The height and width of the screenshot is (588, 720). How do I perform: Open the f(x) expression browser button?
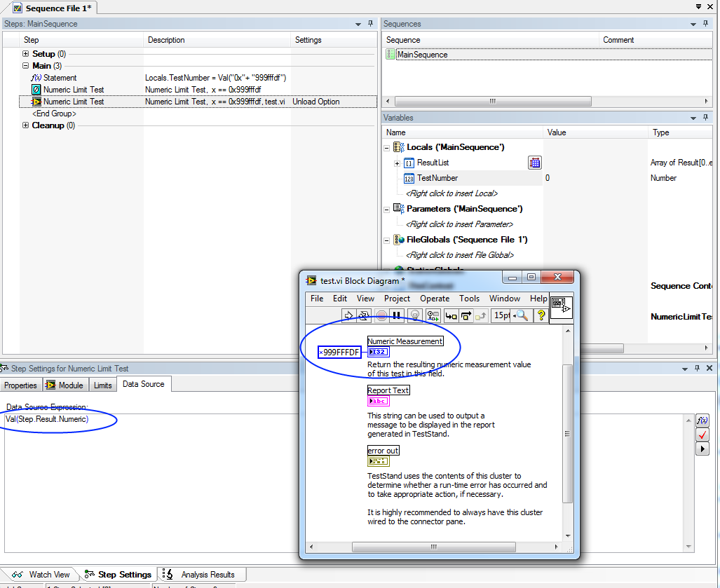coord(702,421)
